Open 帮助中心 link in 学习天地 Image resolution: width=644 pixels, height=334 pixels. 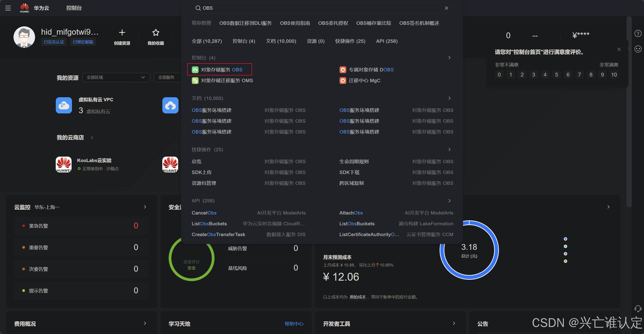[x=294, y=324]
